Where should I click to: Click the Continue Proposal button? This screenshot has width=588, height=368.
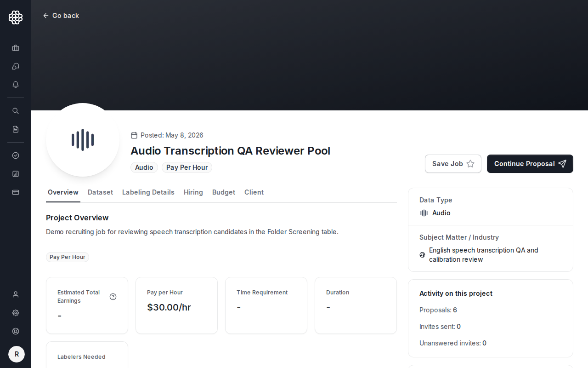(x=530, y=164)
